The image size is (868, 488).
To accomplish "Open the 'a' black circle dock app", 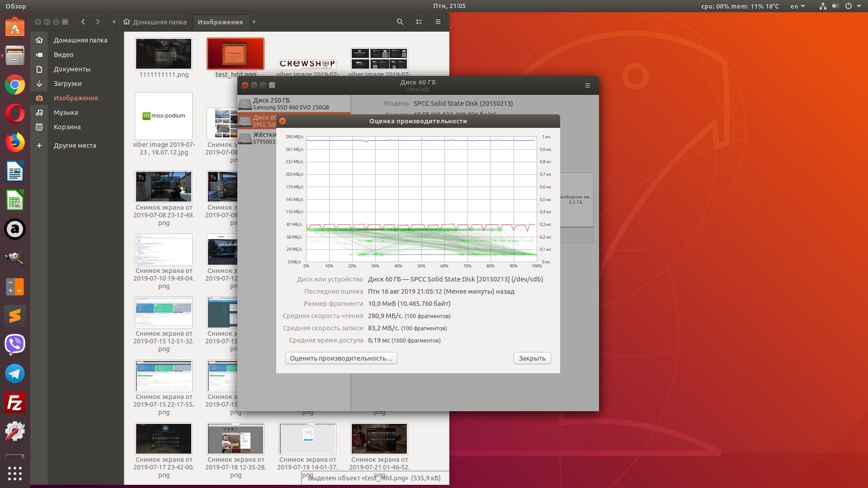I will click(x=15, y=229).
